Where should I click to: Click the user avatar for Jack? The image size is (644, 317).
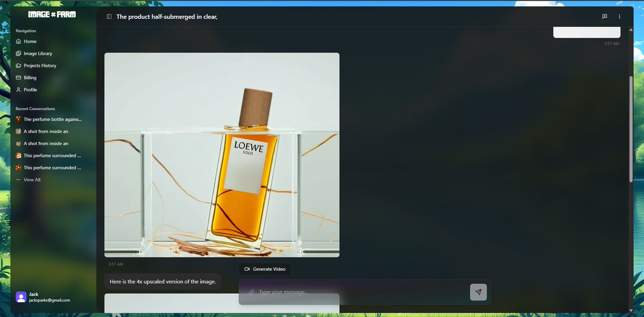pos(21,297)
